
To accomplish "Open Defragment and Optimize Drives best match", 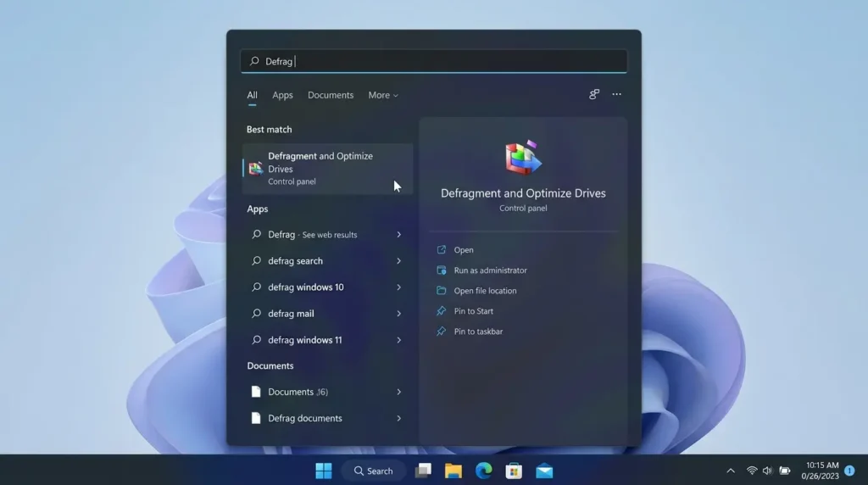I will tap(328, 169).
